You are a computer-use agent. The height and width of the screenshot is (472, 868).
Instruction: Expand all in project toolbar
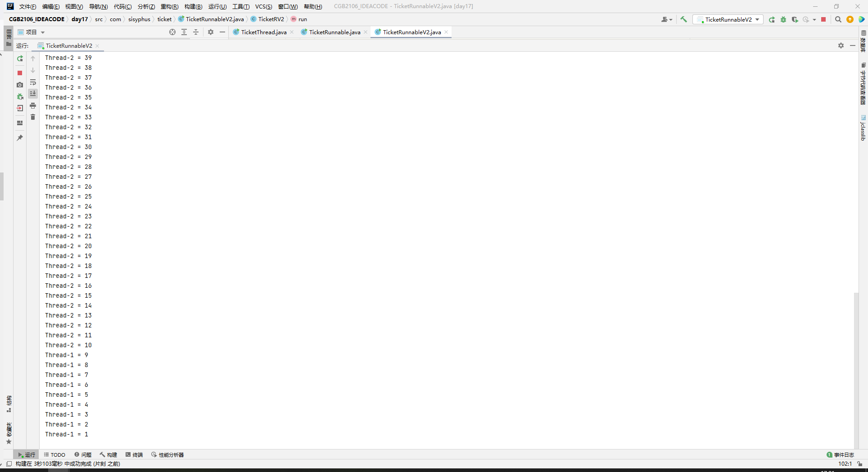[184, 32]
